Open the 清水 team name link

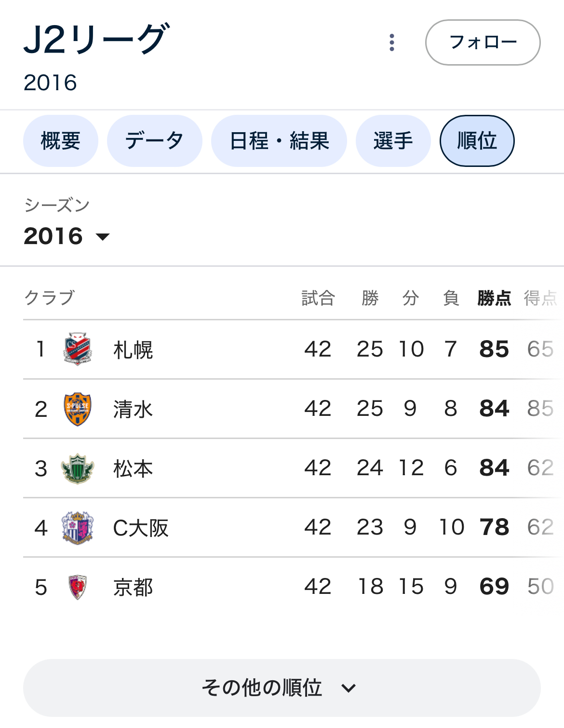(133, 409)
